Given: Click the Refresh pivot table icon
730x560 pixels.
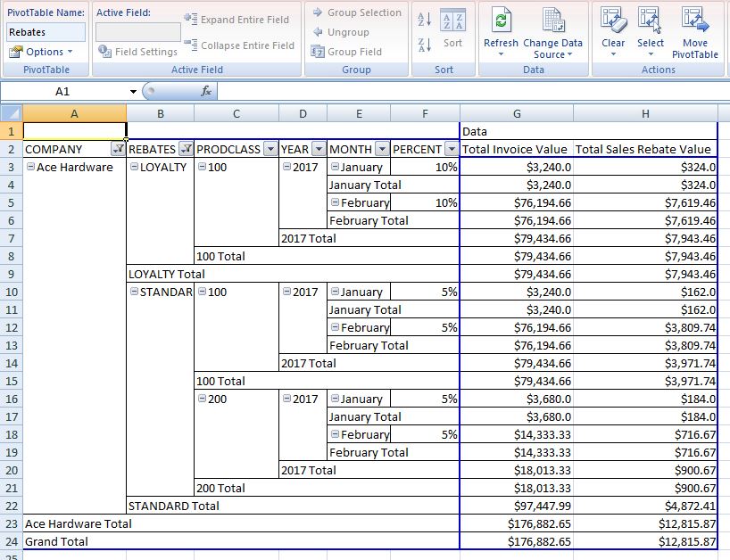Looking at the screenshot, I should click(x=501, y=21).
